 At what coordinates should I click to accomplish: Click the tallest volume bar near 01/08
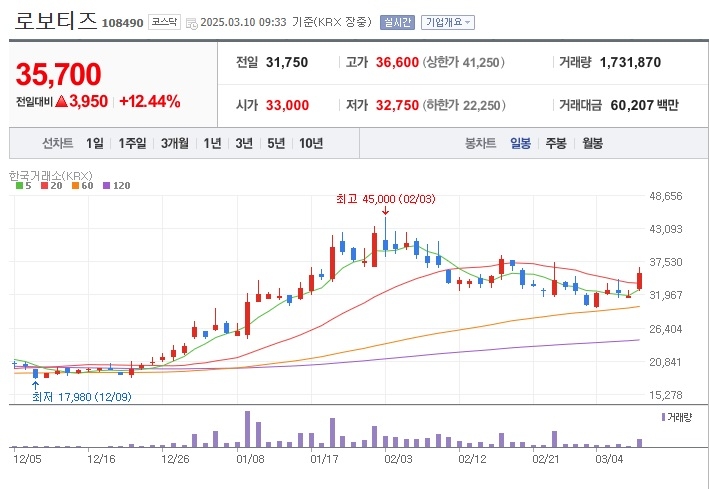point(247,429)
